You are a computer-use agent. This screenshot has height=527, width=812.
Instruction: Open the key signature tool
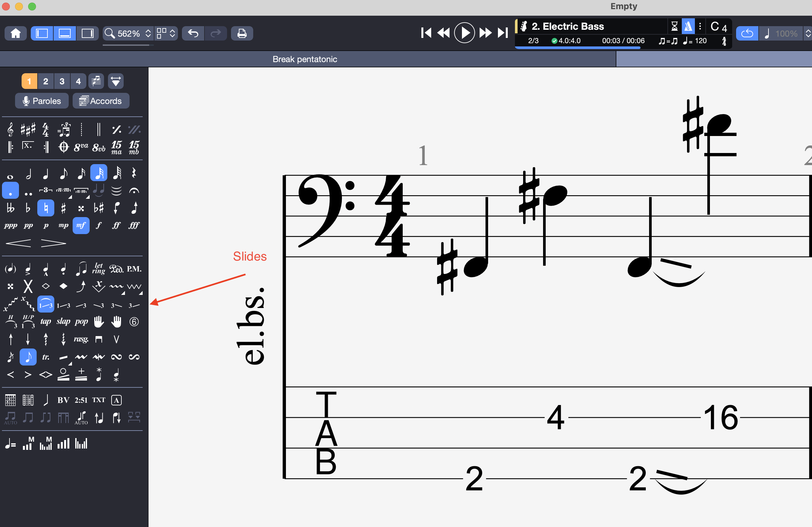coord(28,129)
